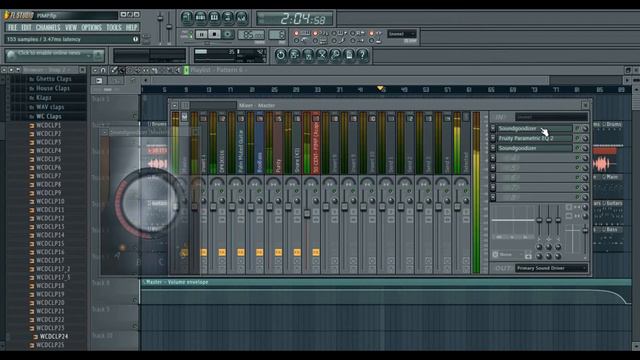Pause playback with the pause button
640x360 pixels.
coord(201,35)
